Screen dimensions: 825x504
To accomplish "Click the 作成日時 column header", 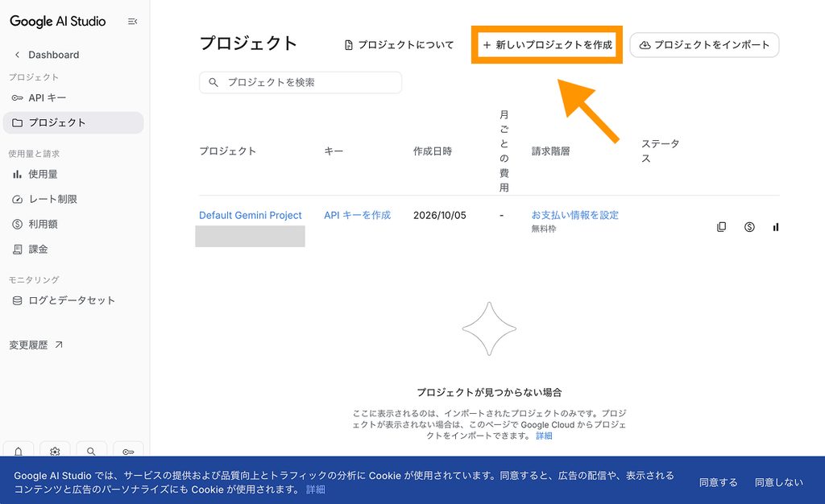I will click(x=433, y=151).
